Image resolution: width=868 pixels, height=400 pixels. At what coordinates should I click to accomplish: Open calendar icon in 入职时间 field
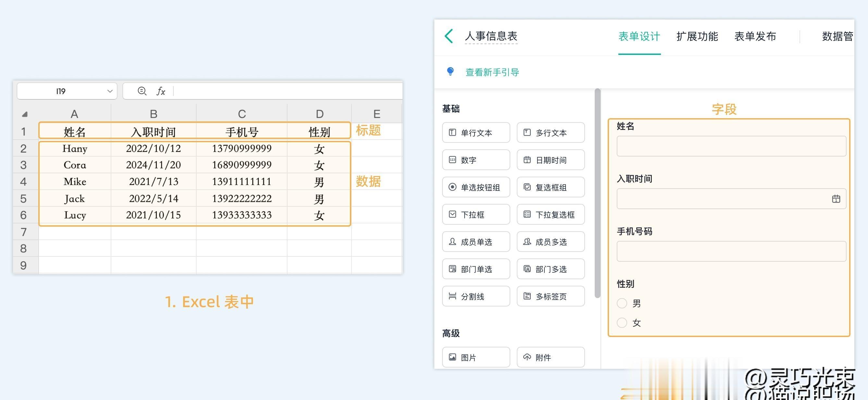[836, 199]
